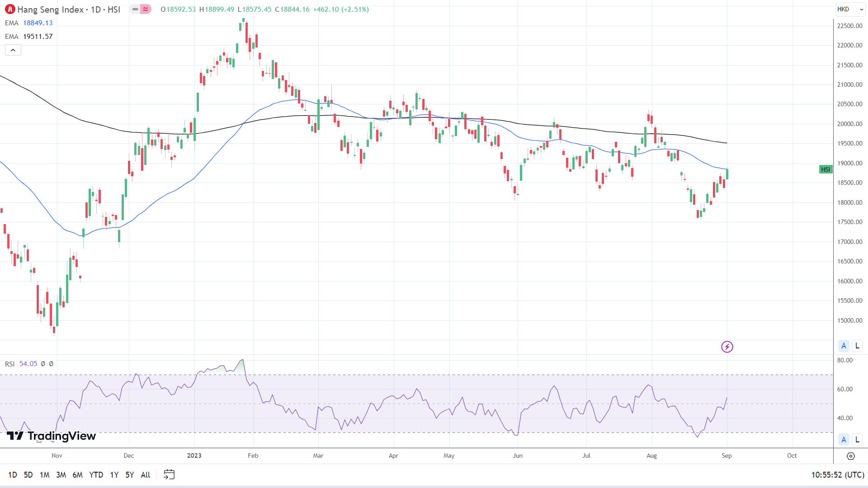Click the 20000.00 price scale label
Image resolution: width=868 pixels, height=488 pixels.
pyautogui.click(x=850, y=124)
